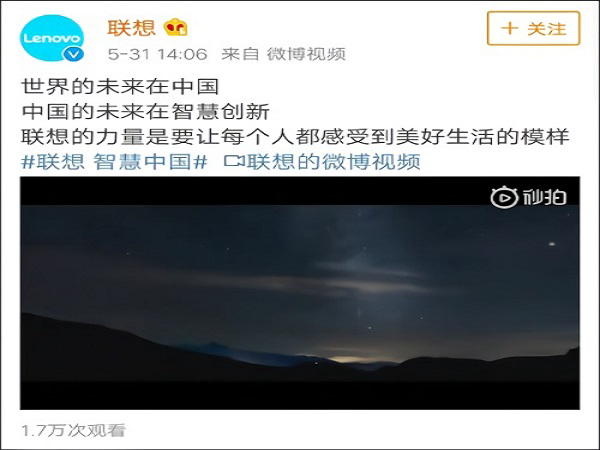This screenshot has width=600, height=450.
Task: Click the blue verified V badge
Action: click(x=73, y=54)
